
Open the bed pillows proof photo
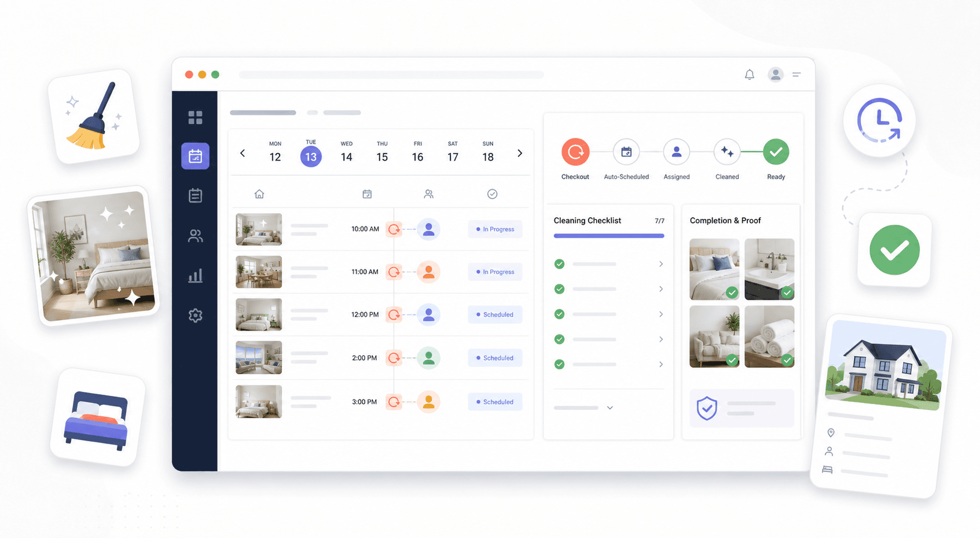714,269
